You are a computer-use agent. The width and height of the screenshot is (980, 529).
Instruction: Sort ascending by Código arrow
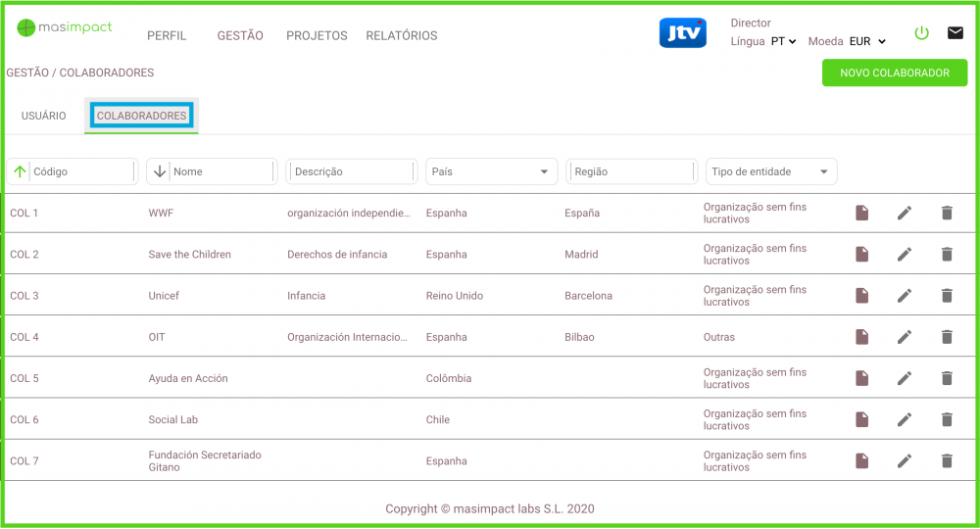tap(20, 172)
